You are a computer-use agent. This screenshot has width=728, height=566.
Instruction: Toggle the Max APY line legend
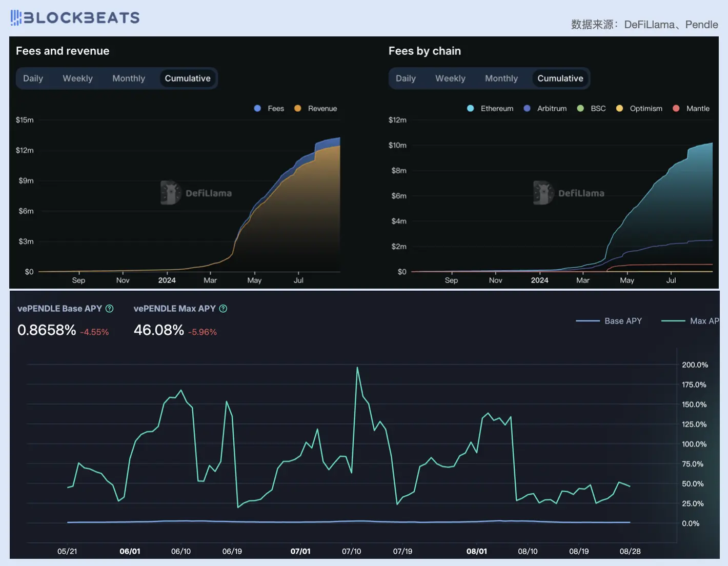(x=690, y=321)
